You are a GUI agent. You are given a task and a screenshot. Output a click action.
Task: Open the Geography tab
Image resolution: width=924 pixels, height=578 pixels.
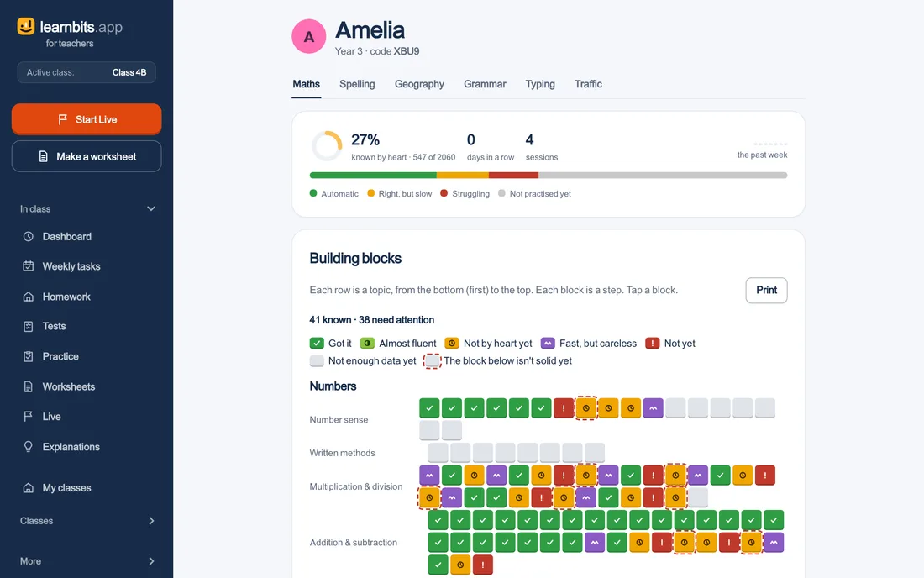coord(419,84)
